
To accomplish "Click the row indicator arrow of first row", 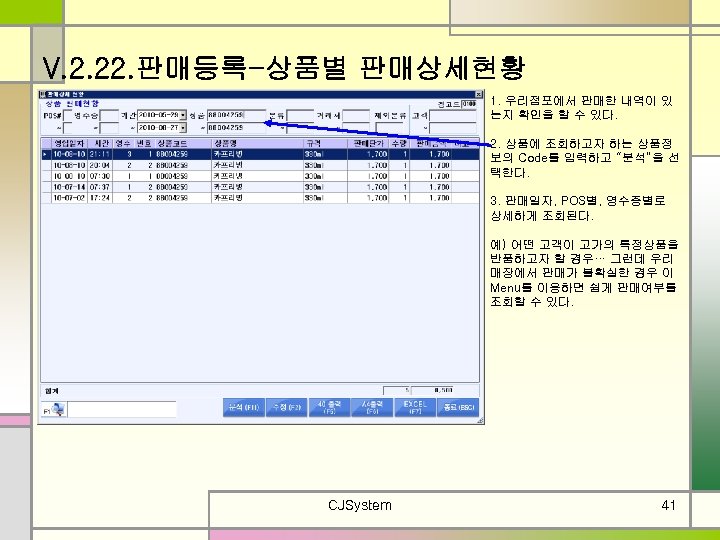I will pyautogui.click(x=45, y=154).
